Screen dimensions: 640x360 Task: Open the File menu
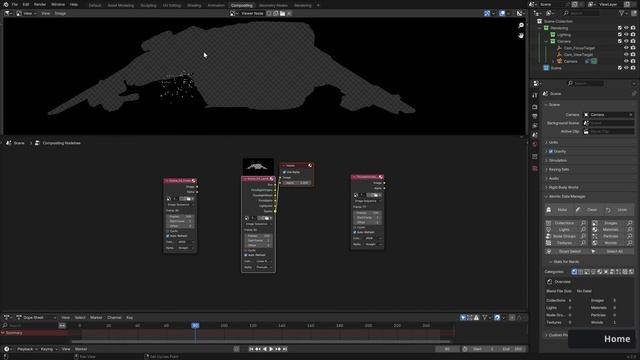click(15, 4)
